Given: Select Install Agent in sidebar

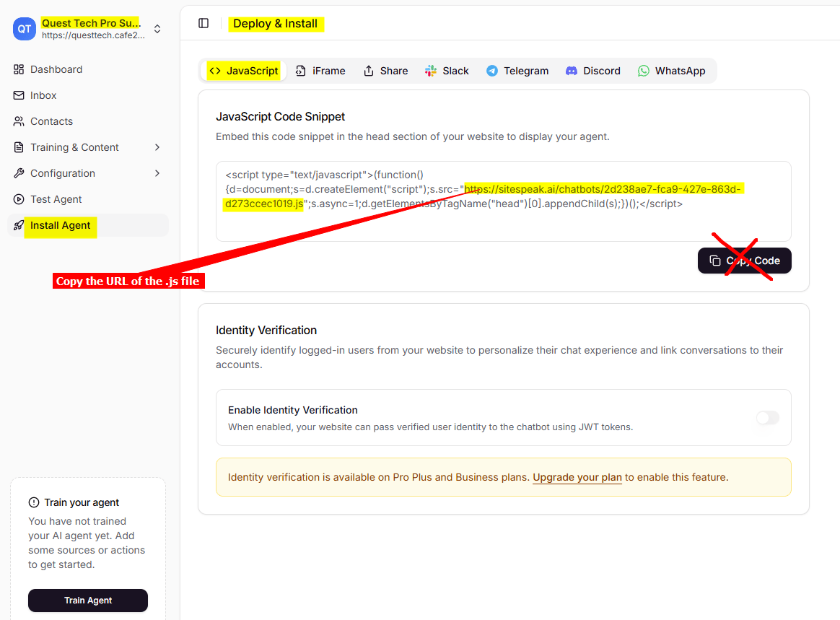Looking at the screenshot, I should [x=88, y=225].
